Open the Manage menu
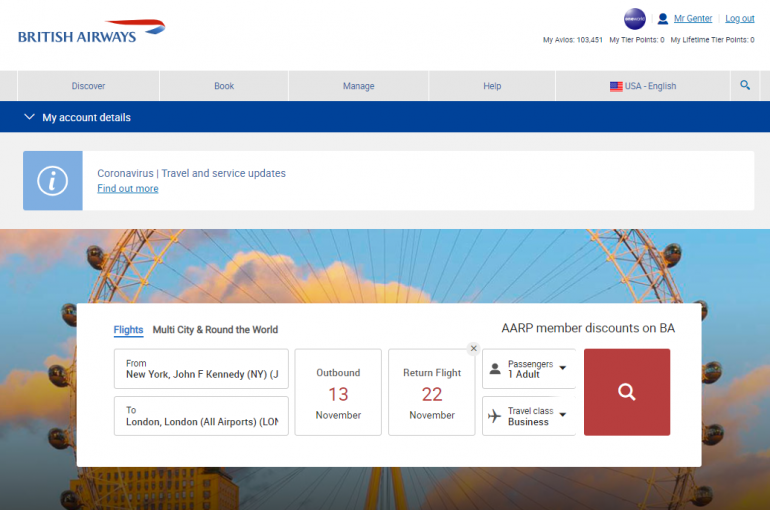The height and width of the screenshot is (510, 770). click(x=358, y=86)
